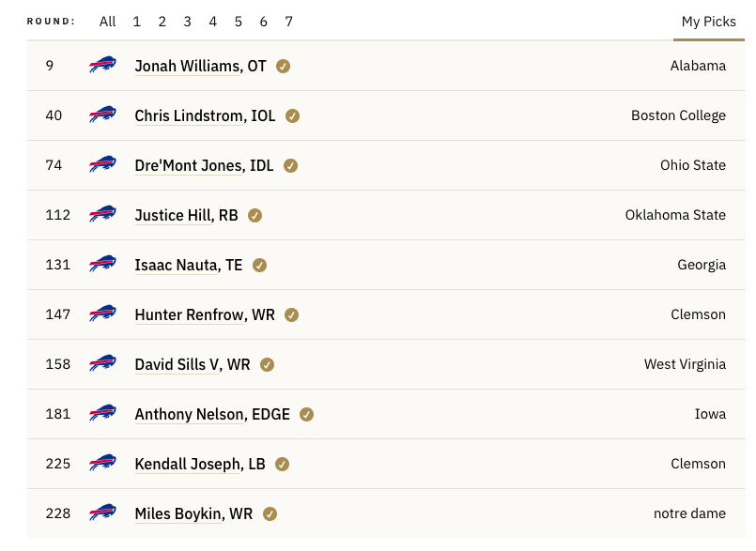Open Chris Lindstrom player link
Image resolution: width=756 pixels, height=551 pixels.
click(x=205, y=115)
